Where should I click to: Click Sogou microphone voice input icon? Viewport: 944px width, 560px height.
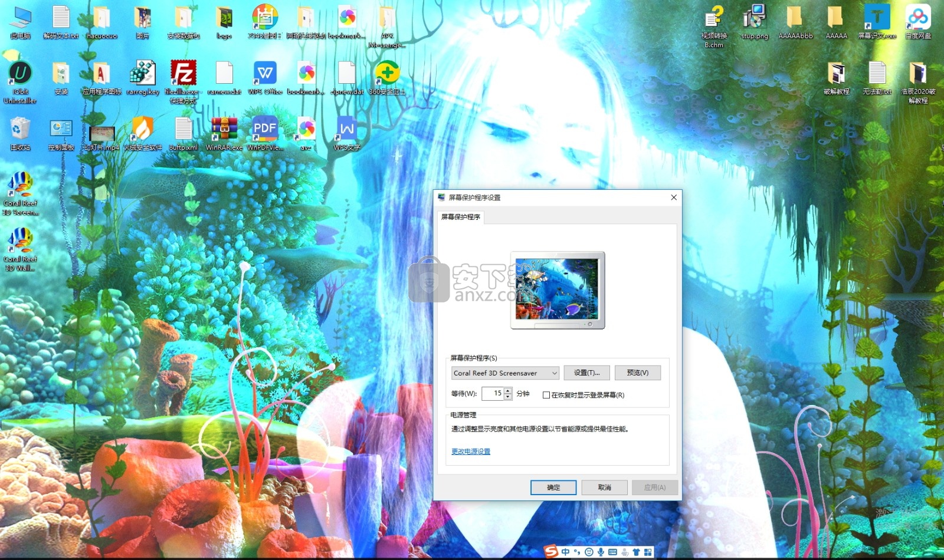(601, 552)
